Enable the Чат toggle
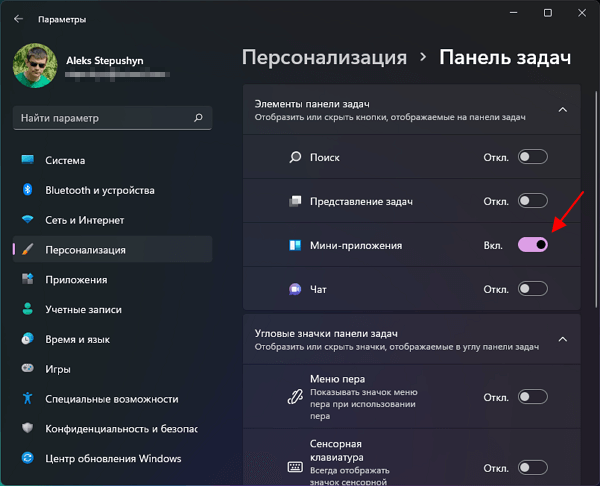This screenshot has width=600, height=486. [x=533, y=289]
